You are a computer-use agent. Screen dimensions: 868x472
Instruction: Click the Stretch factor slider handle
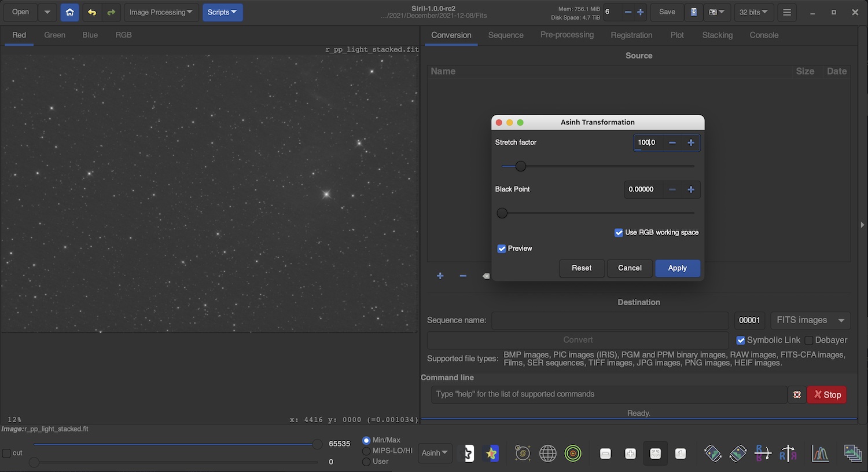pos(521,166)
